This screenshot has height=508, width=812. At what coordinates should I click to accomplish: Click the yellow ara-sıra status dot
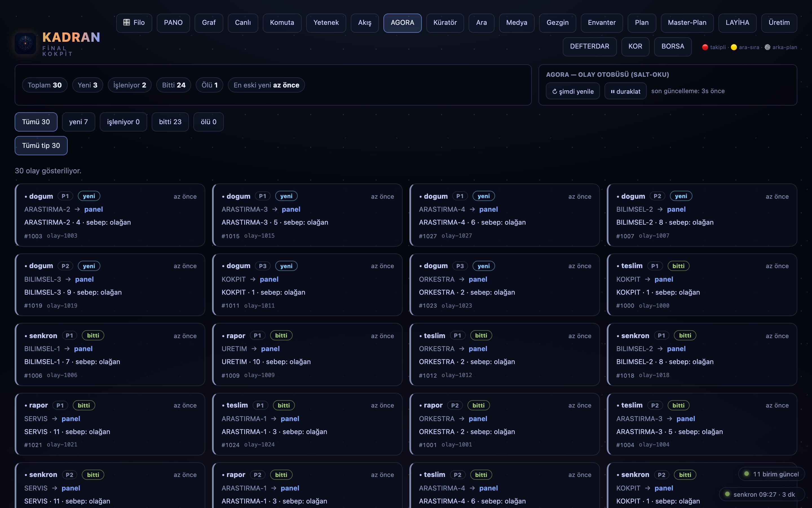point(734,47)
